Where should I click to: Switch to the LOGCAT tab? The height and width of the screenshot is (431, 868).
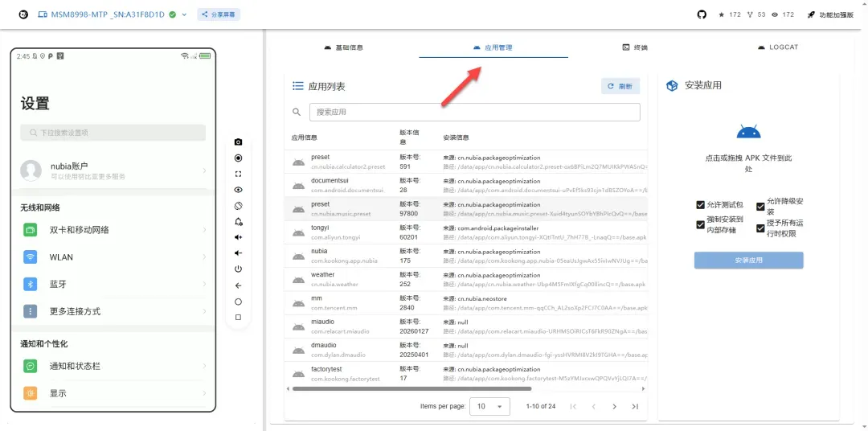(778, 47)
